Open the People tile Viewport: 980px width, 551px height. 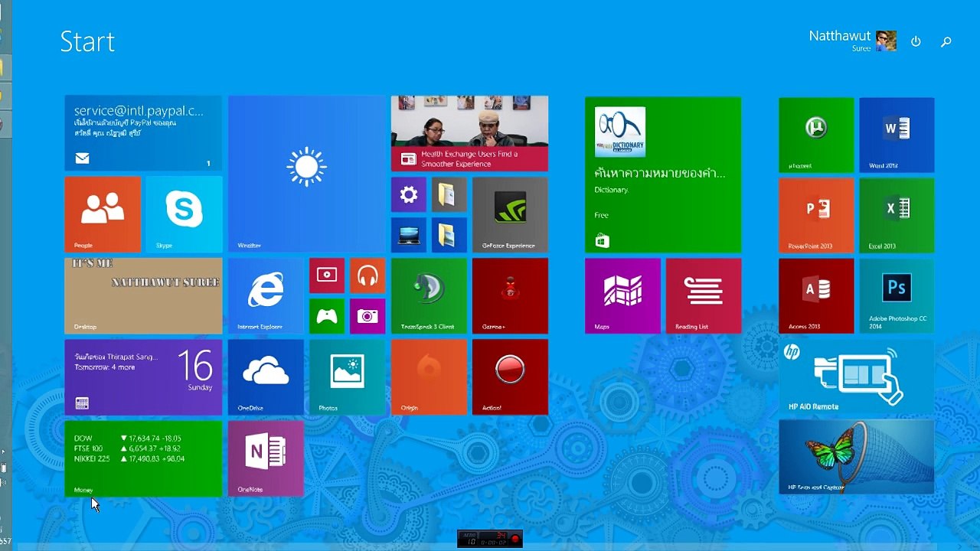tap(103, 214)
